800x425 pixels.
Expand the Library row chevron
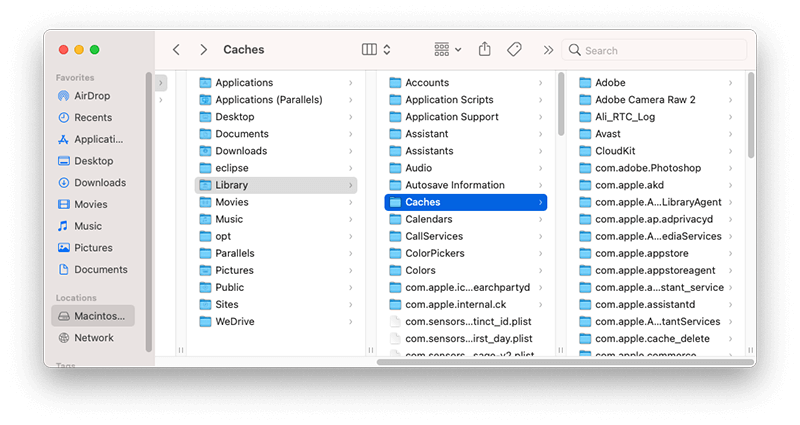(351, 185)
